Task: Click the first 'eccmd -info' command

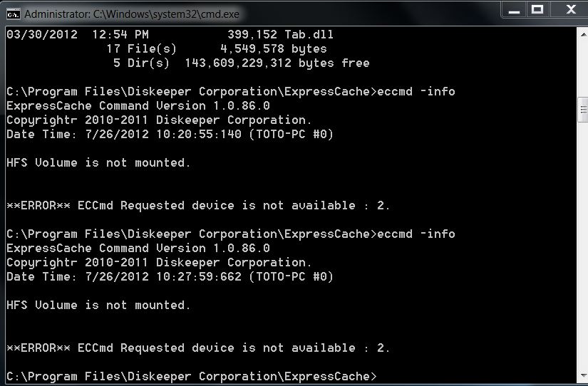Action: (416, 91)
